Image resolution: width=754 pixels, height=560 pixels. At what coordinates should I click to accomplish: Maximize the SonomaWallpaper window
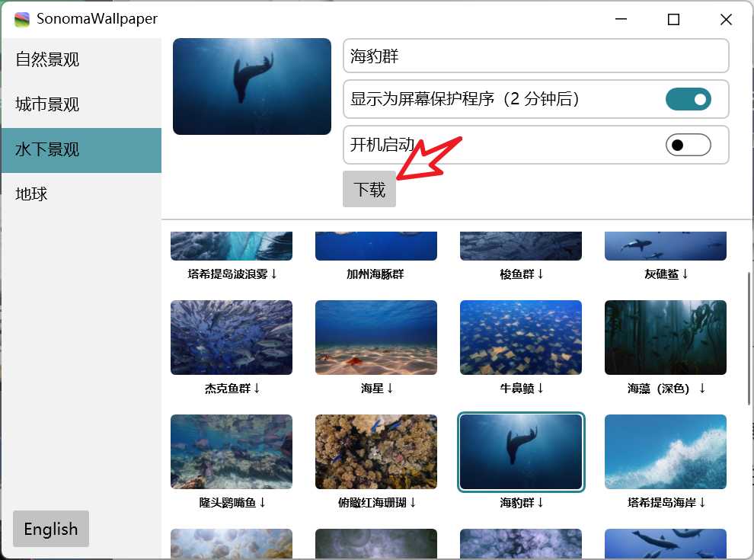coord(674,19)
